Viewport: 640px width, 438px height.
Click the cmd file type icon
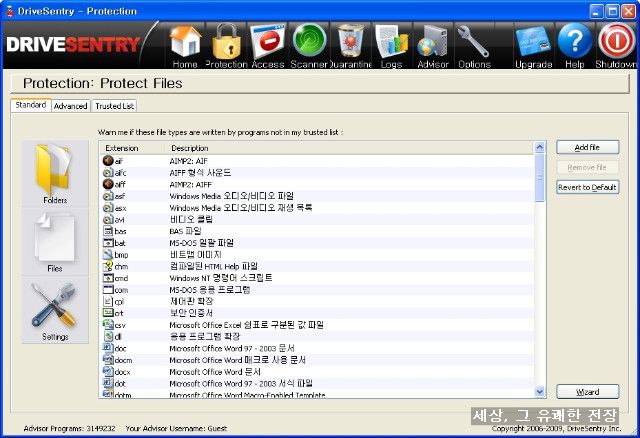[x=108, y=278]
